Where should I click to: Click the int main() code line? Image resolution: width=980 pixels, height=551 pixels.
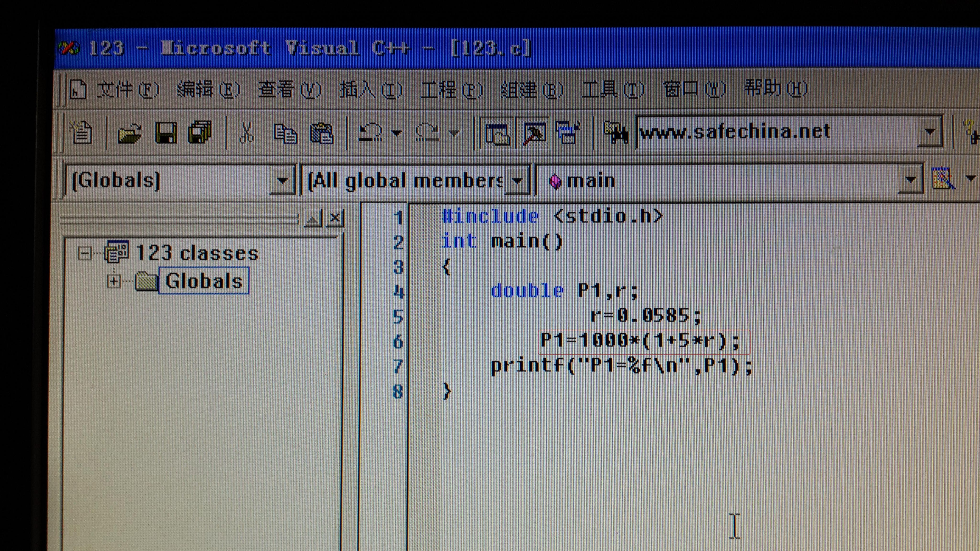[x=502, y=241]
